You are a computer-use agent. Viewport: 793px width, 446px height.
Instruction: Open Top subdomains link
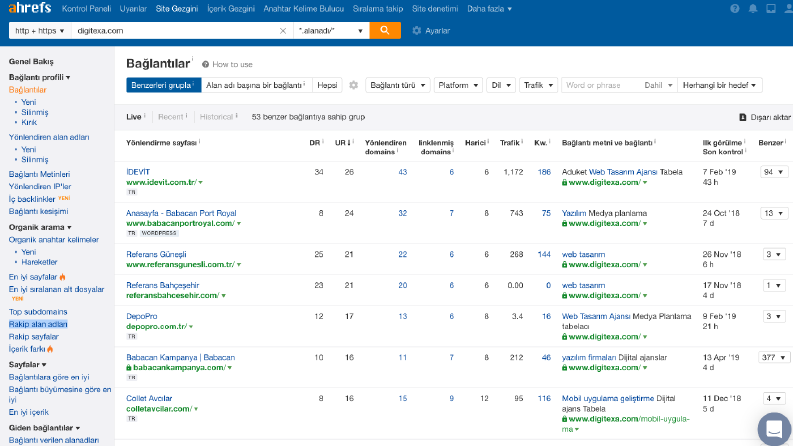[38, 312]
